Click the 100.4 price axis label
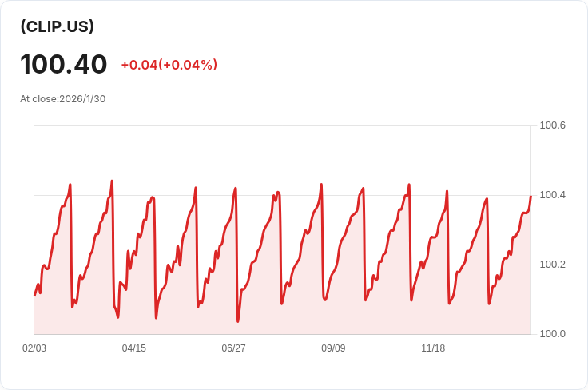The height and width of the screenshot is (390, 588). pos(552,195)
